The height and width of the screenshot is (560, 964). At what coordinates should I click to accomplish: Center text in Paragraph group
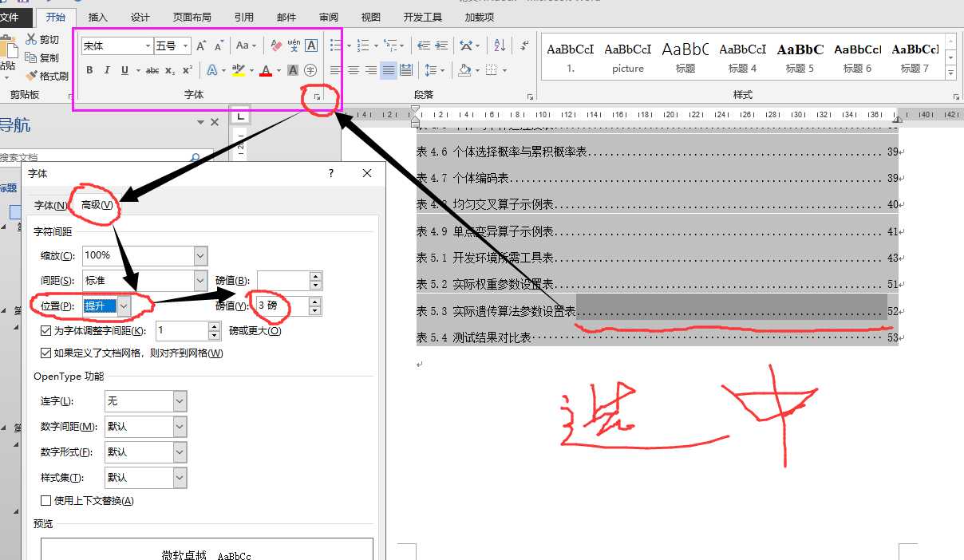point(354,71)
